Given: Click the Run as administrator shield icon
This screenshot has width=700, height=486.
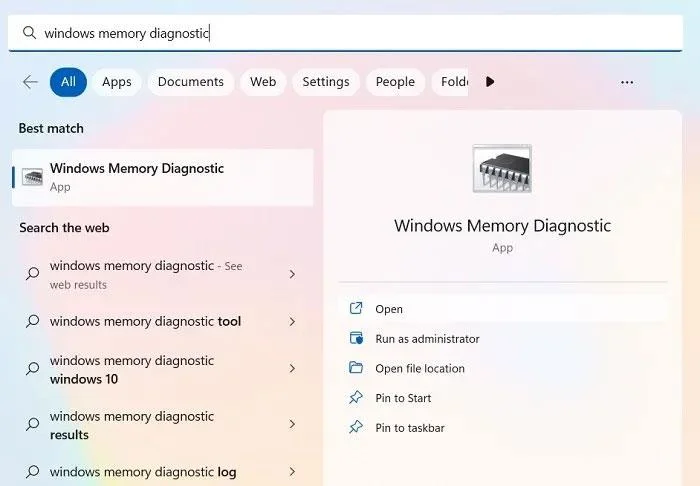Looking at the screenshot, I should click(356, 338).
